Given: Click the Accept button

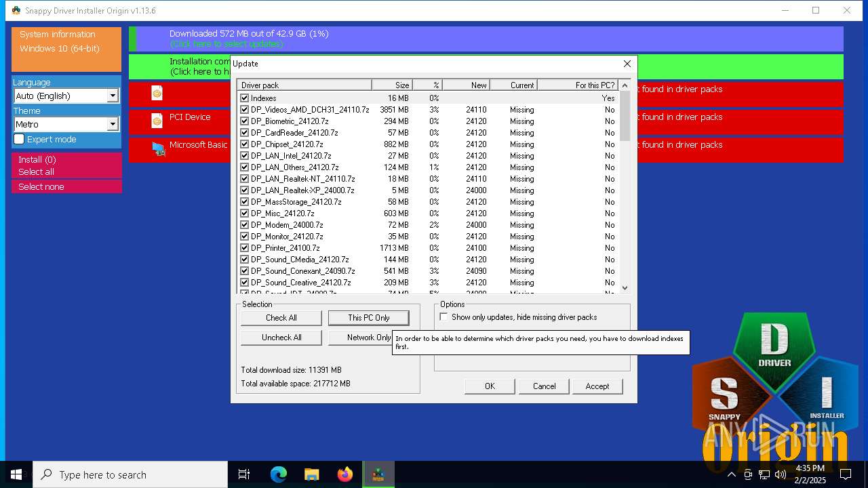Looking at the screenshot, I should pyautogui.click(x=597, y=386).
